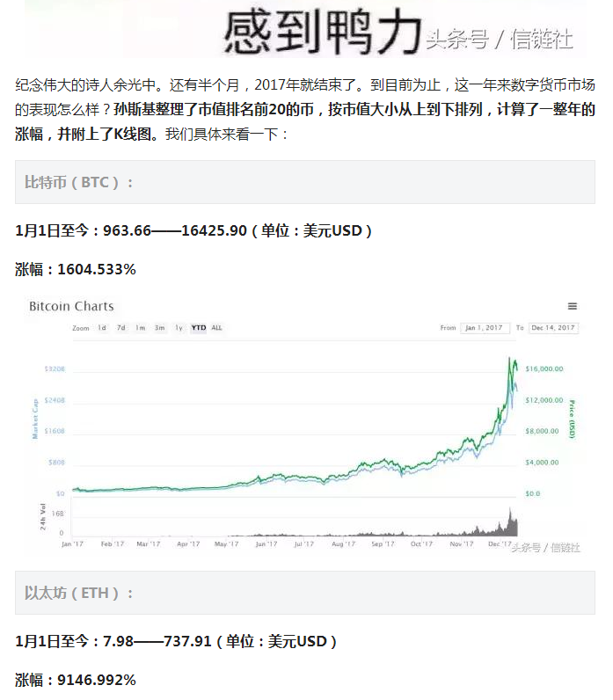Toggle the Market Cap axis series
This screenshot has height=700, width=613.
[x=35, y=419]
